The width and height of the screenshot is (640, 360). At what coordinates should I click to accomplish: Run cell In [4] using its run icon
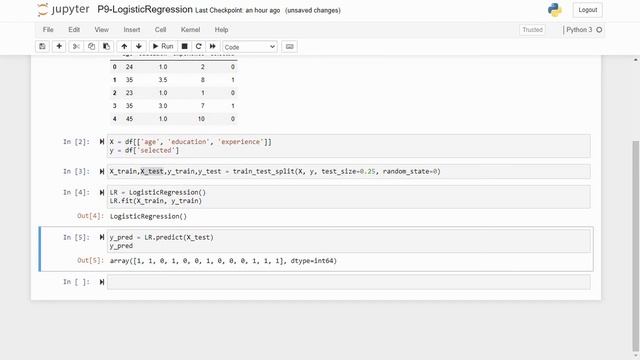click(102, 192)
